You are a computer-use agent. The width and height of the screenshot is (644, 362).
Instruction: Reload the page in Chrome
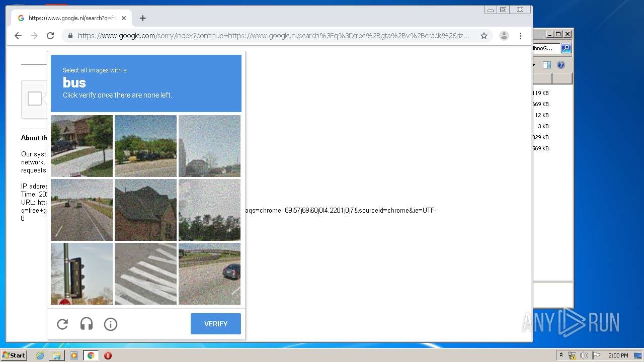(50, 36)
